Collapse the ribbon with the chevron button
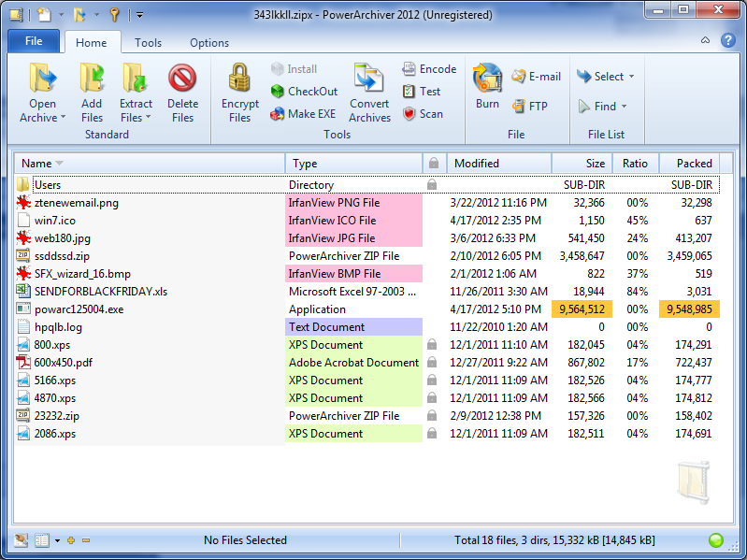747x560 pixels. point(706,40)
